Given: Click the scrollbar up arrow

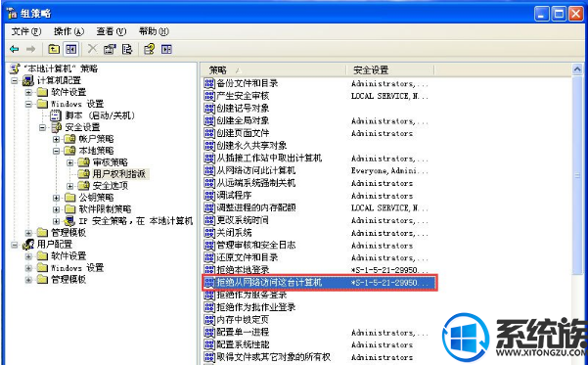Looking at the screenshot, I should (x=577, y=69).
